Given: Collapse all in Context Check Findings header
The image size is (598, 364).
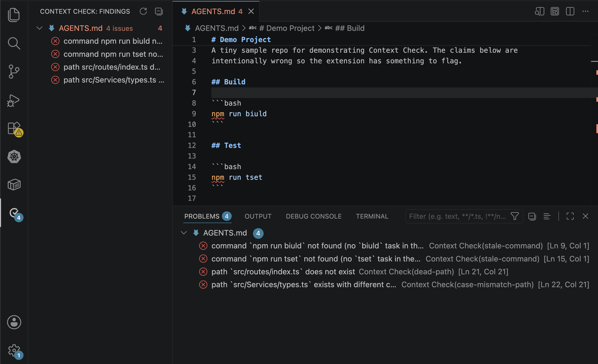Looking at the screenshot, I should tap(159, 11).
